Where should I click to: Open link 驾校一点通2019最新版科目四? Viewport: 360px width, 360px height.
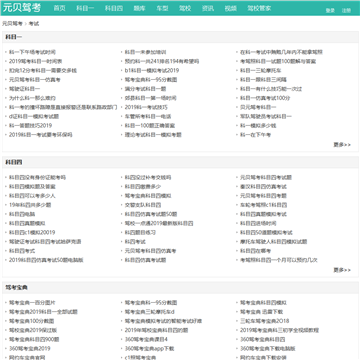159,223
